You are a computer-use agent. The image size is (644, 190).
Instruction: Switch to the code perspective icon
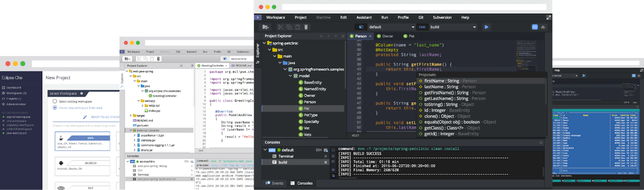535,27
